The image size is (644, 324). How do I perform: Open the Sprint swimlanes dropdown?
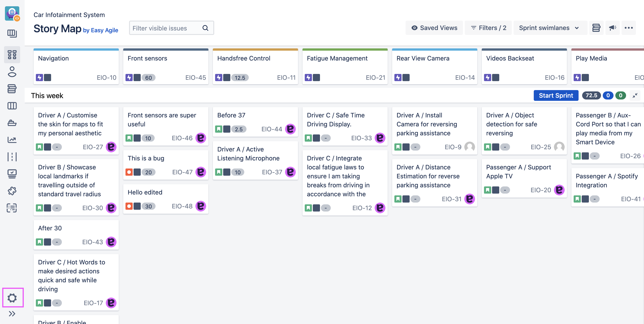point(549,28)
